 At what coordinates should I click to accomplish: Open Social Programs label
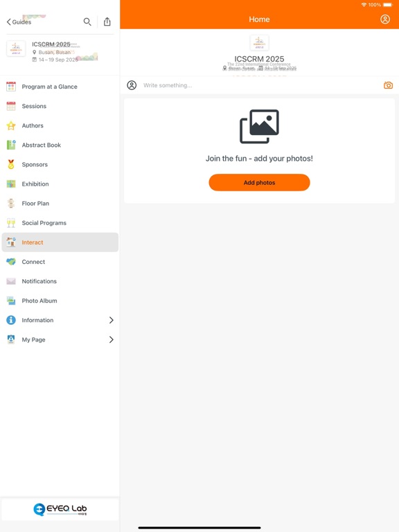point(44,223)
